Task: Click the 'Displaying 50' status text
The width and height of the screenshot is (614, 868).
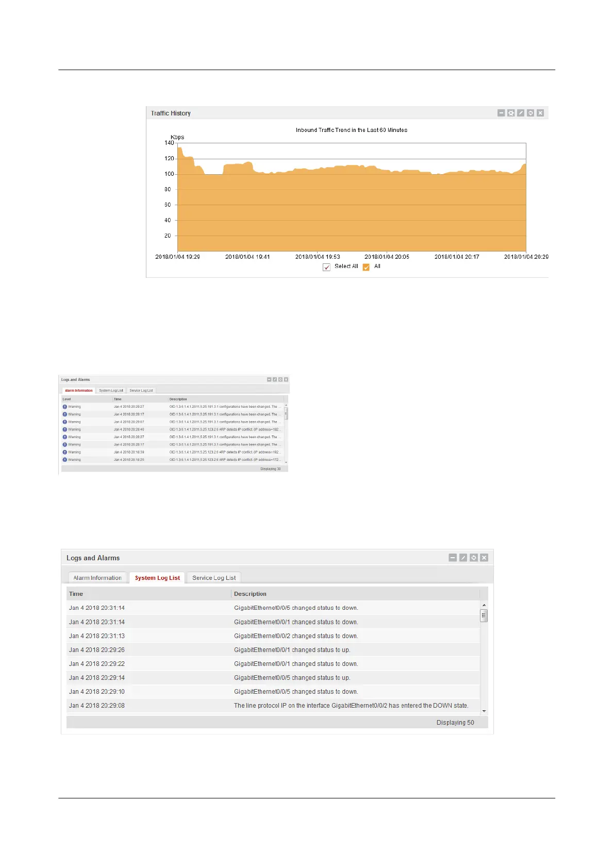Action: point(455,722)
